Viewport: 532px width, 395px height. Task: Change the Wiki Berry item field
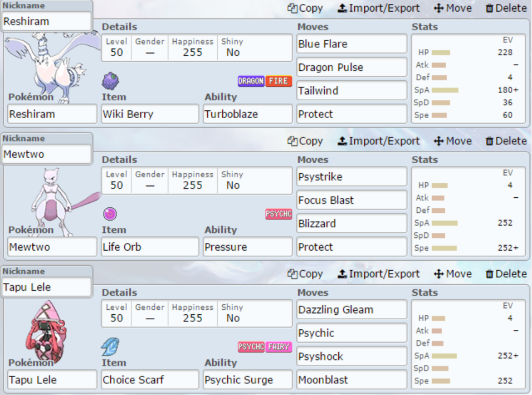click(150, 114)
